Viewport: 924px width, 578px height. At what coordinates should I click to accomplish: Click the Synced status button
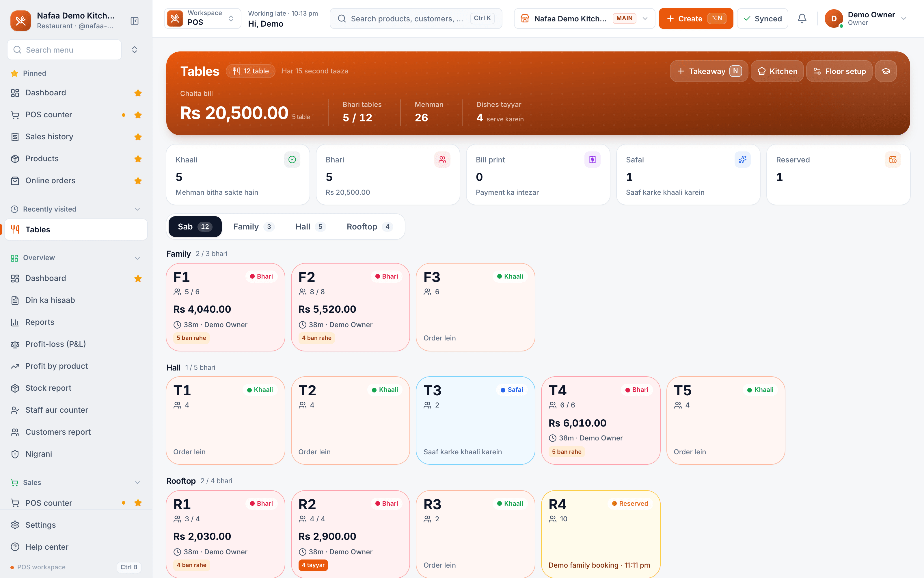click(763, 18)
